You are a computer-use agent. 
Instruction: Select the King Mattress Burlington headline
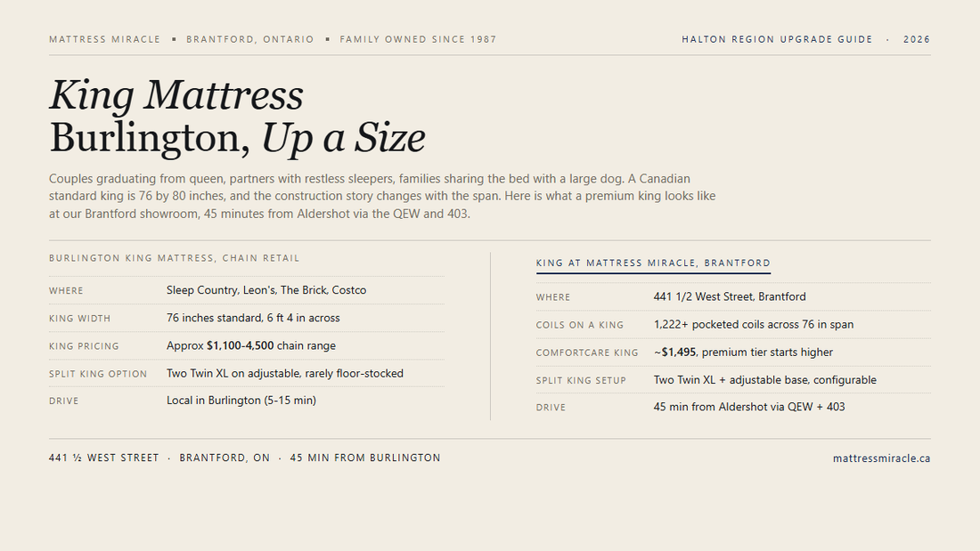pyautogui.click(x=238, y=117)
